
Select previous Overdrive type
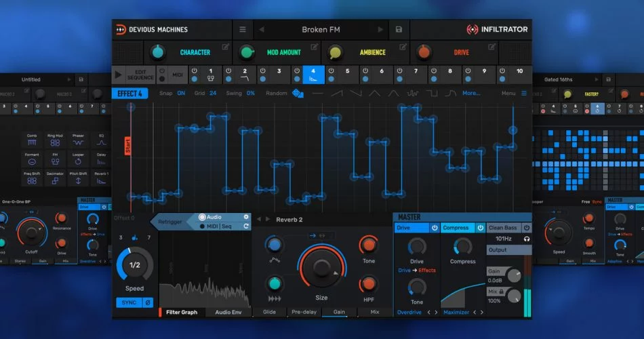click(x=429, y=313)
